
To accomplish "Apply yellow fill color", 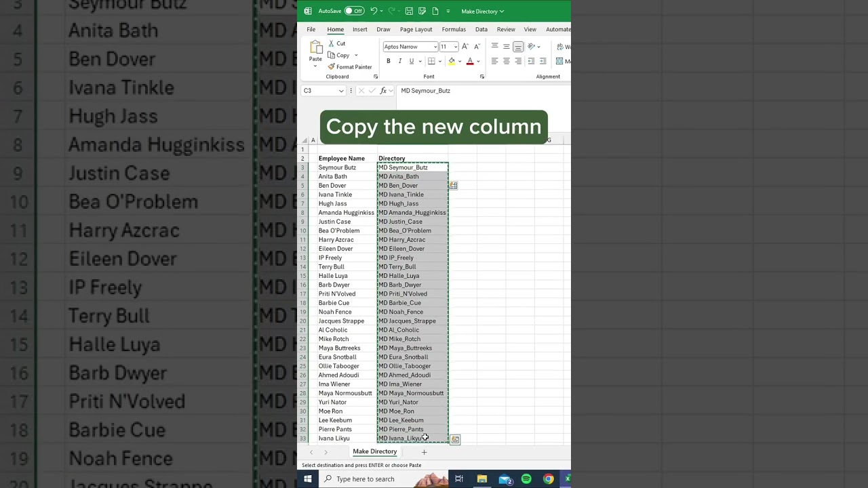I will click(x=452, y=61).
